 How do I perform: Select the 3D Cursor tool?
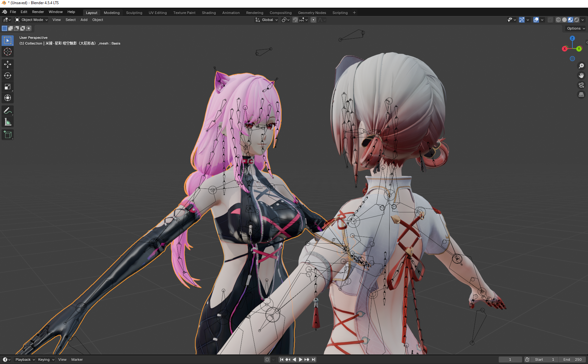coord(8,52)
